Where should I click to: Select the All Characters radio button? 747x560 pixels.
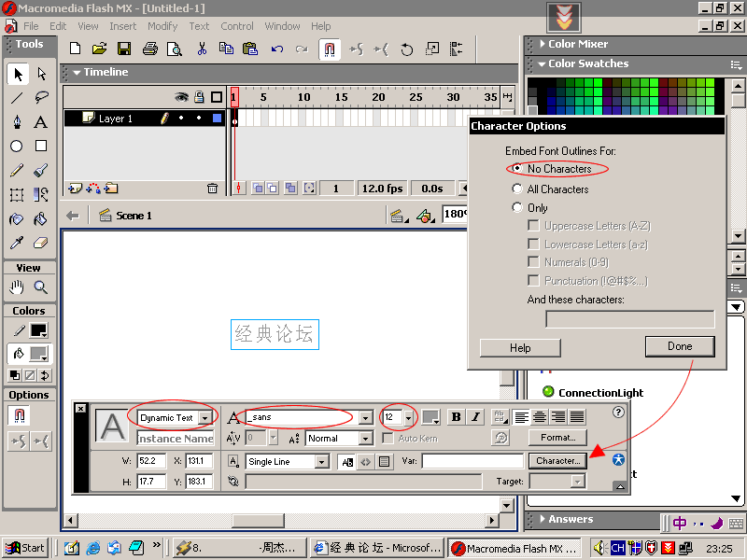[x=517, y=189]
